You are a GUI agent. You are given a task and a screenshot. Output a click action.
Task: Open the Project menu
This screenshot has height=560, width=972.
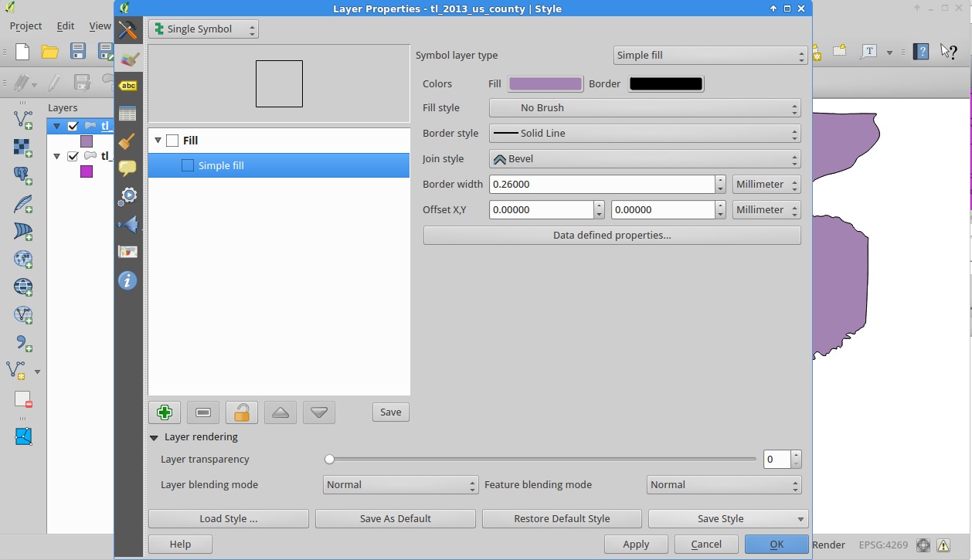(25, 25)
